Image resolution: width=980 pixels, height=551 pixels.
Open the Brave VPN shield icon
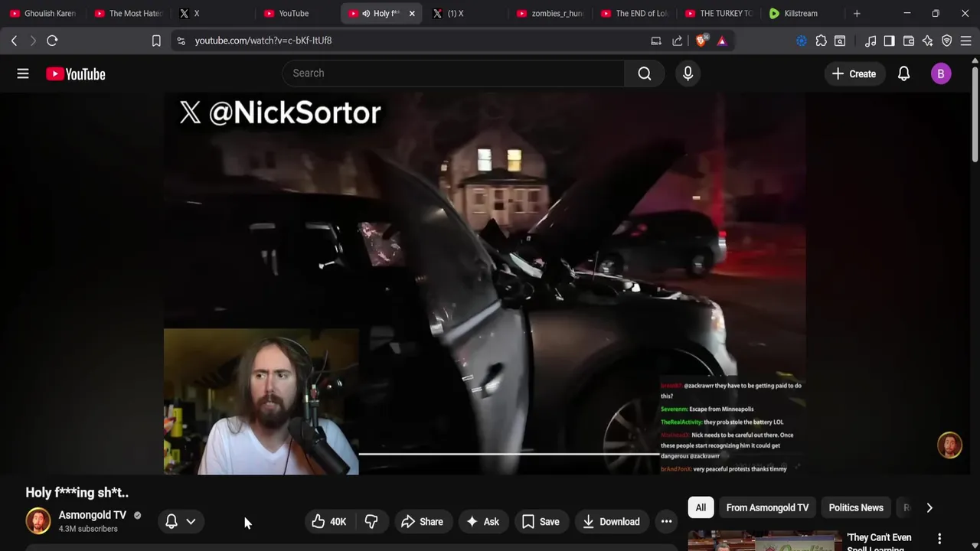tap(946, 41)
